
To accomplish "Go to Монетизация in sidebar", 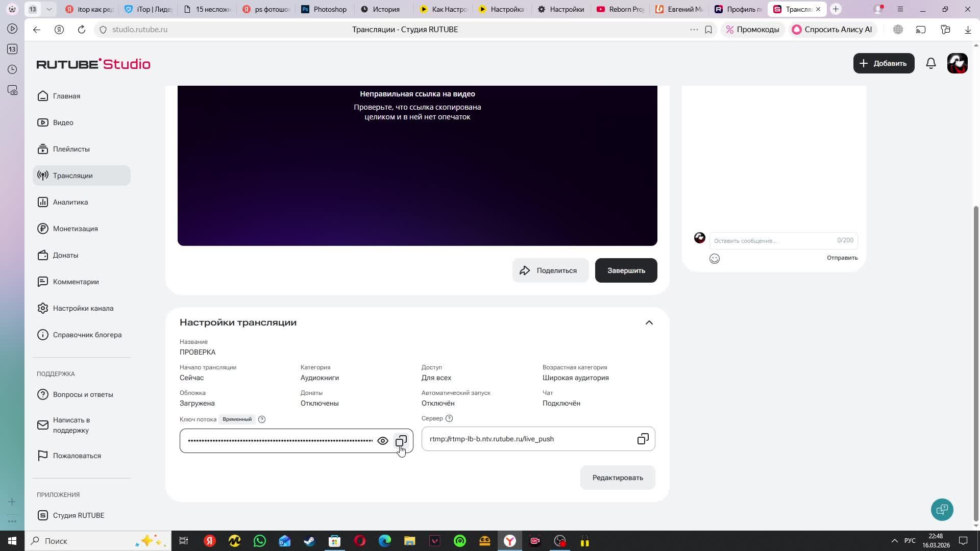I will pyautogui.click(x=75, y=229).
